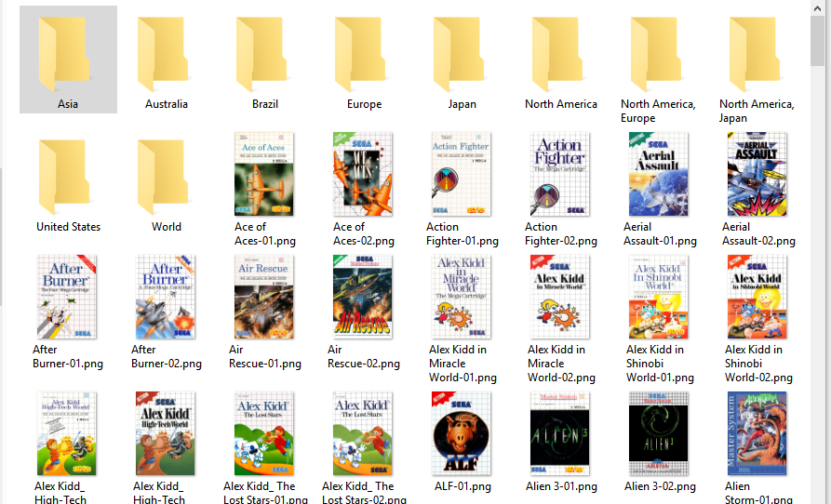Click the scroll up arrow

tap(817, 7)
